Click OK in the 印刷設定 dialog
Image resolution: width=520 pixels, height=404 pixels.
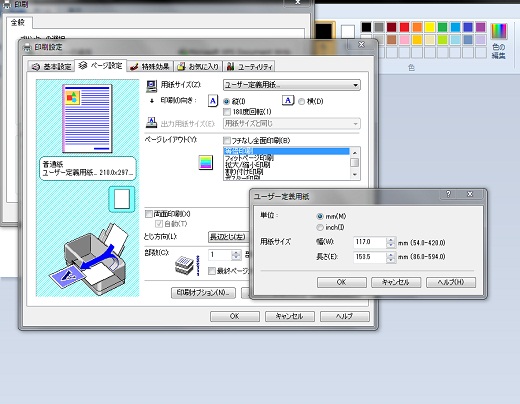coord(235,316)
